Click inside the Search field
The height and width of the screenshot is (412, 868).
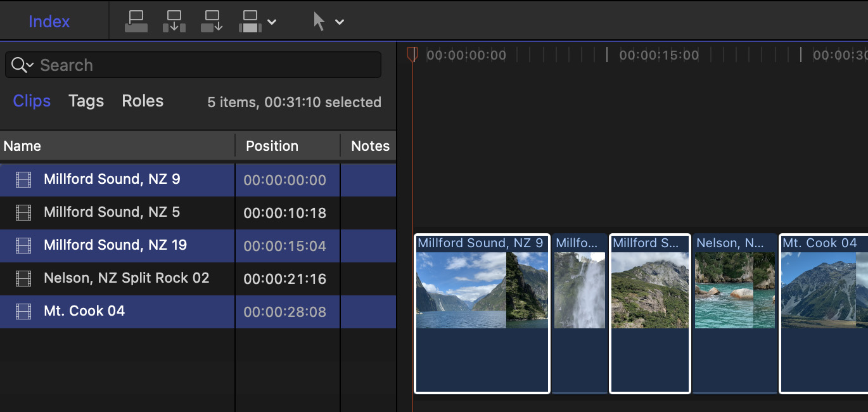pos(203,65)
